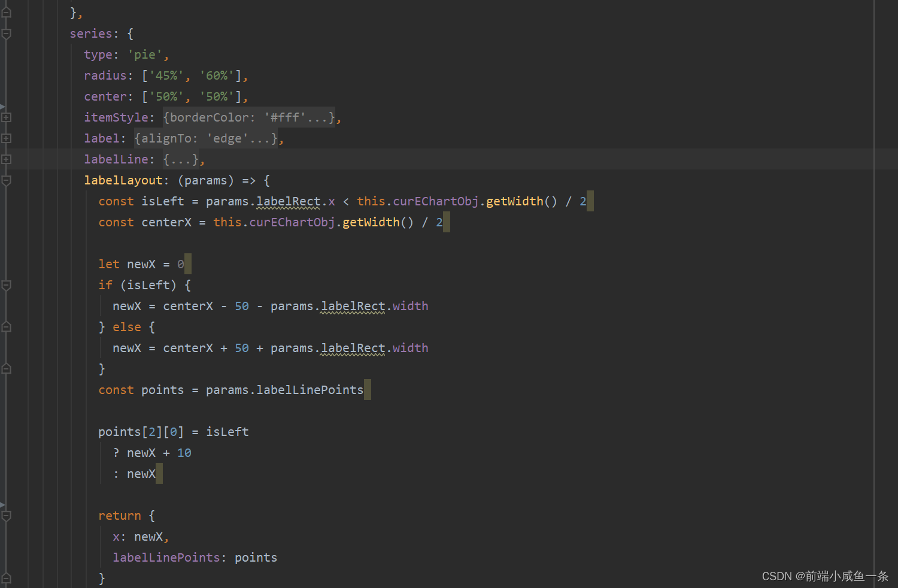Click the 'type' property key

98,54
